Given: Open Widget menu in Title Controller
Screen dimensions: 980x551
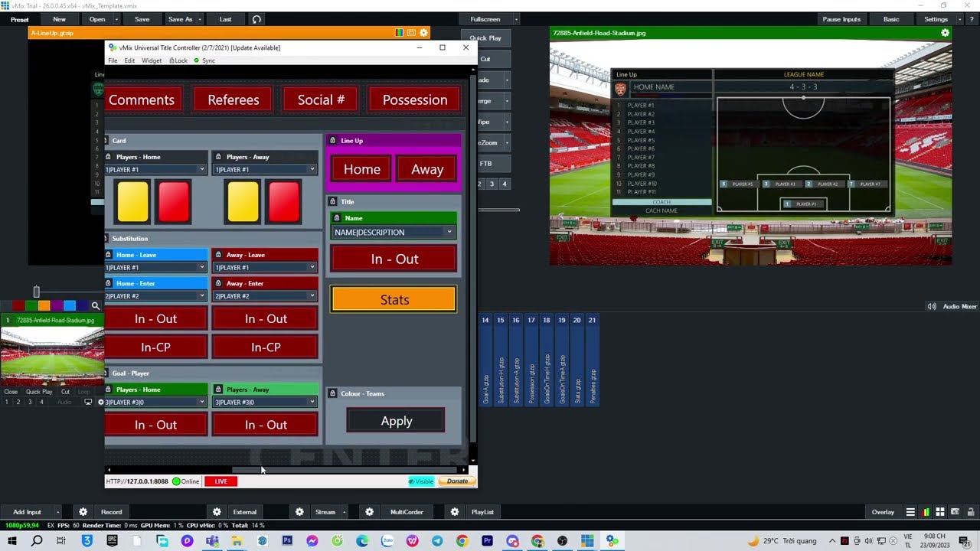Looking at the screenshot, I should [x=152, y=60].
